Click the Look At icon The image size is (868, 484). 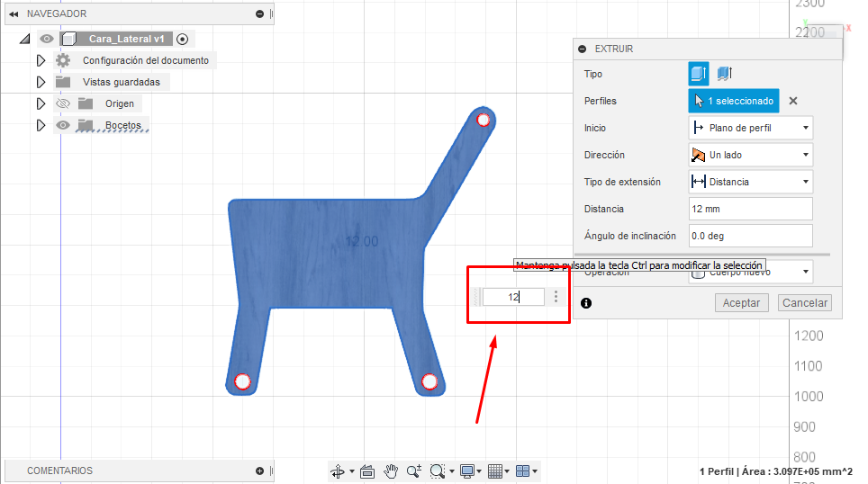(367, 471)
